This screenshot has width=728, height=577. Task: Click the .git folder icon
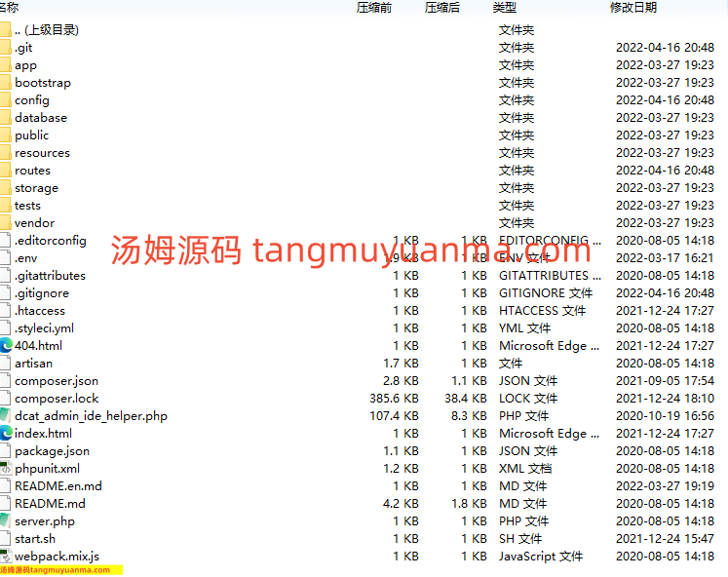click(5, 48)
